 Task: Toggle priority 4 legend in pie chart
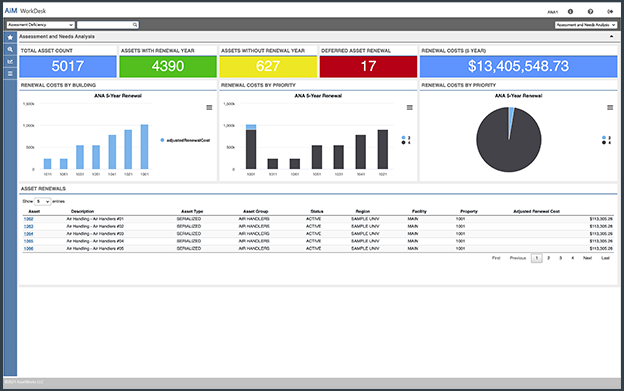pyautogui.click(x=606, y=142)
